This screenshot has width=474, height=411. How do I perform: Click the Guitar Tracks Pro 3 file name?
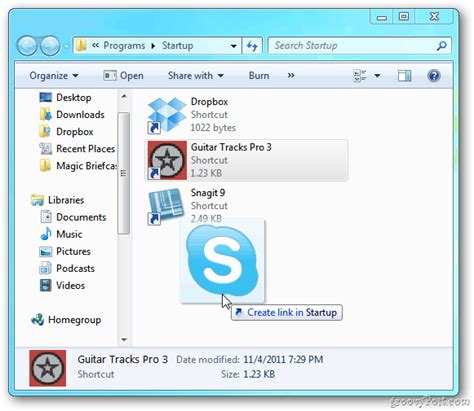coord(231,147)
